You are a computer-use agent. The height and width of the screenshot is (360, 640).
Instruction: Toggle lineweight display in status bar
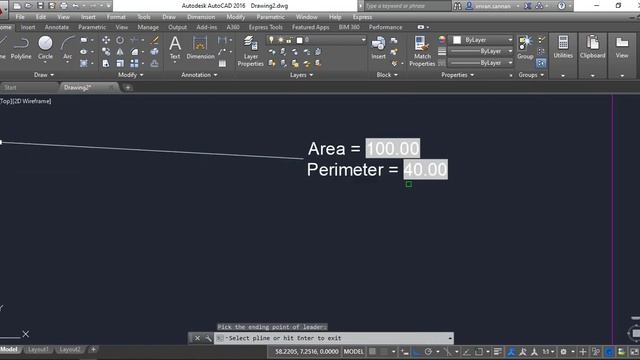498,351
